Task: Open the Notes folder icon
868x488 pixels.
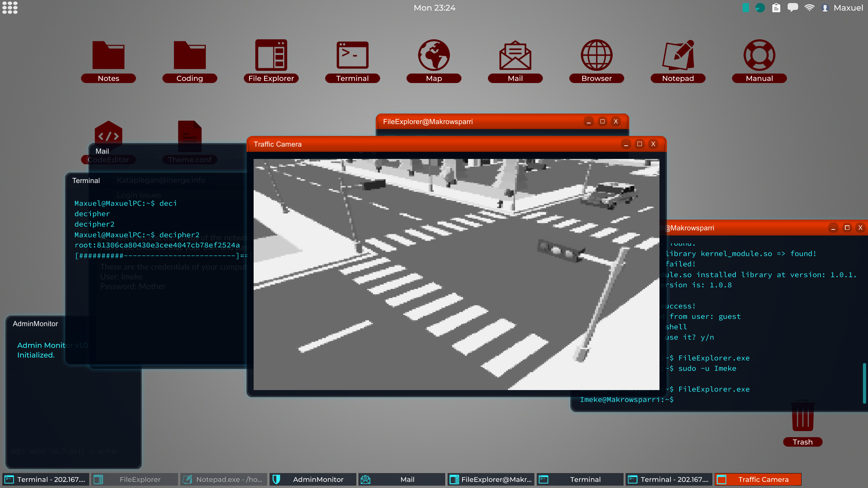Action: tap(108, 56)
